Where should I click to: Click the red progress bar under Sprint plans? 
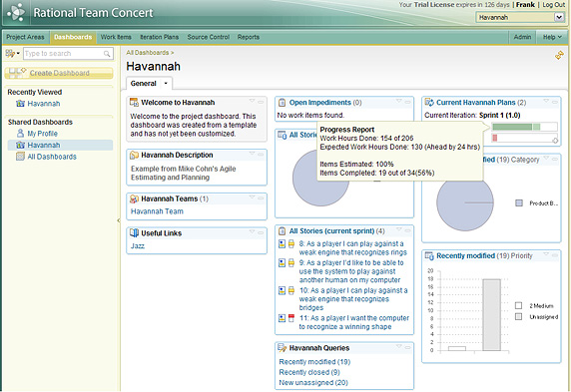click(x=524, y=138)
